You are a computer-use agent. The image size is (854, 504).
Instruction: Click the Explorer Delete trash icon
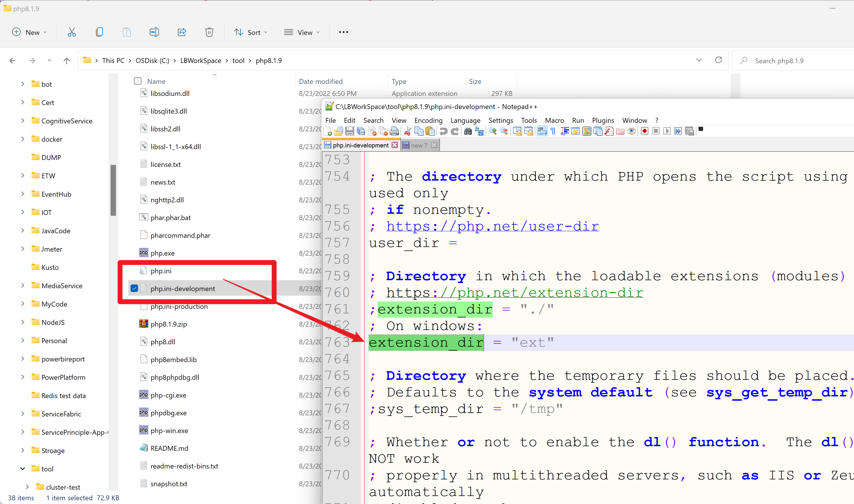pos(209,32)
